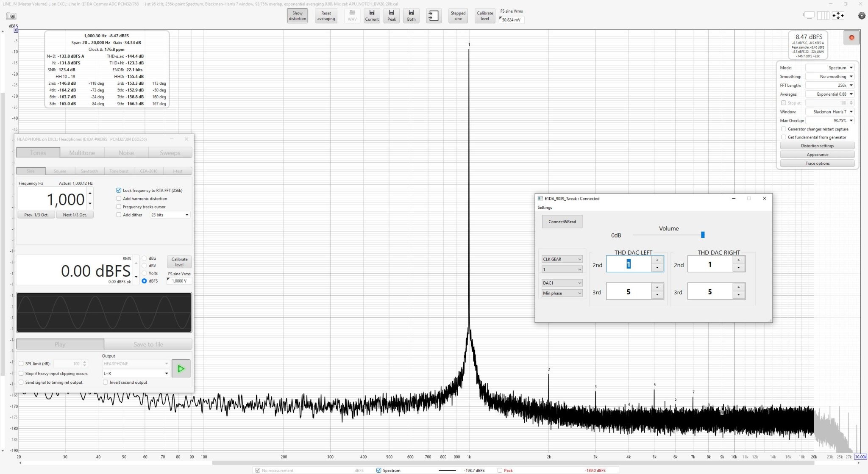The width and height of the screenshot is (868, 474).
Task: Click Reset averaging button
Action: click(x=326, y=16)
